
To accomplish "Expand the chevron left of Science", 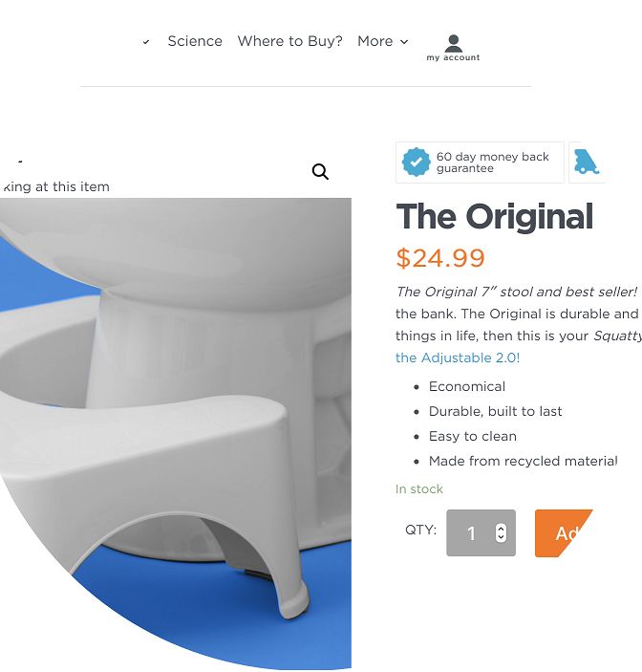I will (146, 42).
